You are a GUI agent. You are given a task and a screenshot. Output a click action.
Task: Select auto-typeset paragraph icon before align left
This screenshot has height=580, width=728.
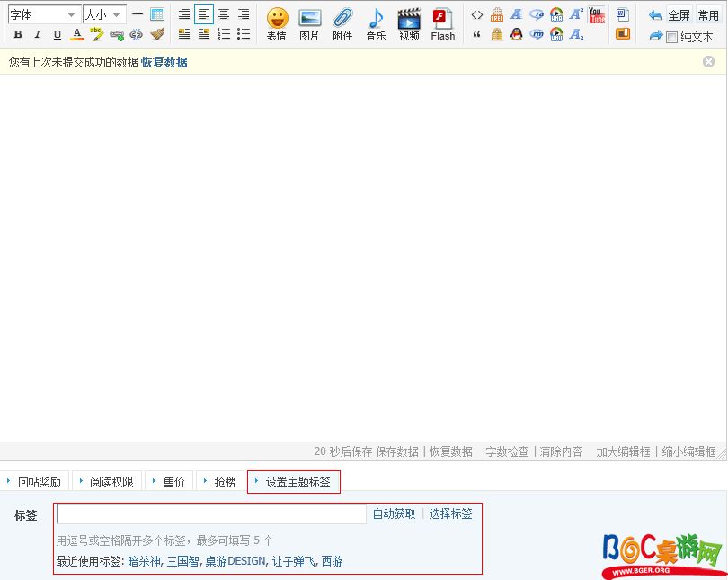(x=184, y=14)
